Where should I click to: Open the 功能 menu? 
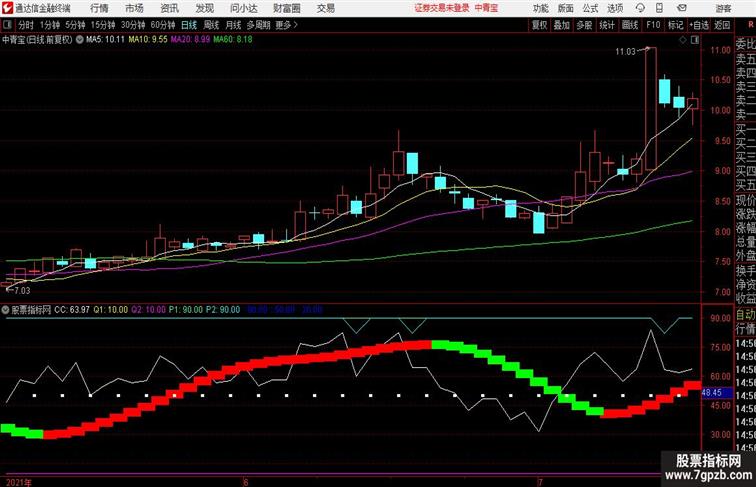coord(540,8)
